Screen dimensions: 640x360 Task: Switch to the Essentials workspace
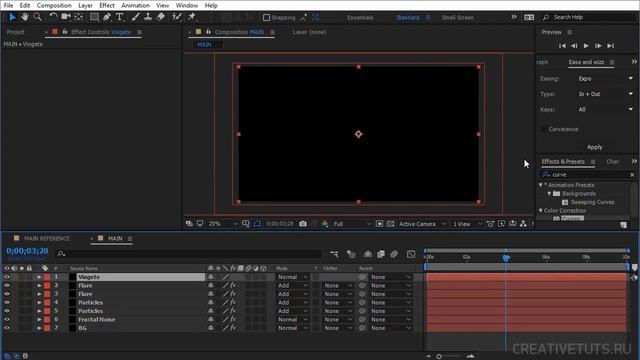360,18
